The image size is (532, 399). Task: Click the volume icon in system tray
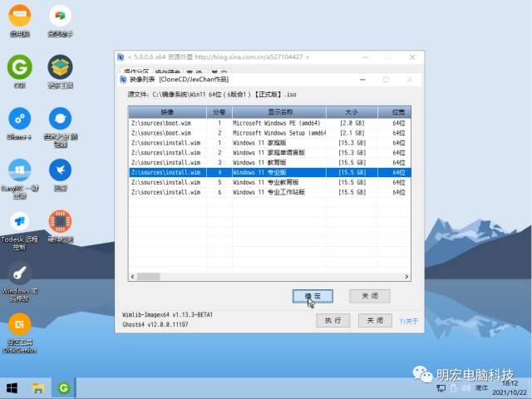pyautogui.click(x=465, y=388)
